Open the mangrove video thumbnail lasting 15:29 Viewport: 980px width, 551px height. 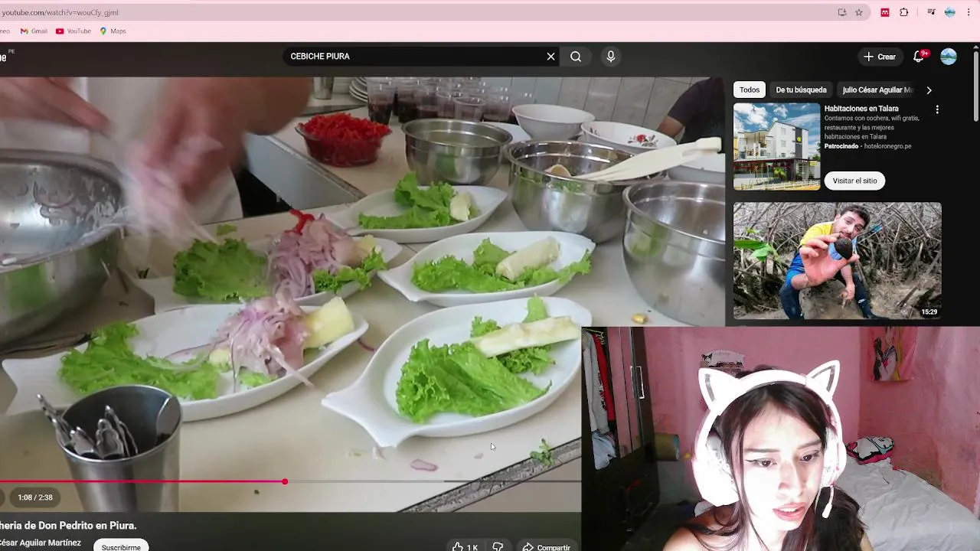pos(837,260)
